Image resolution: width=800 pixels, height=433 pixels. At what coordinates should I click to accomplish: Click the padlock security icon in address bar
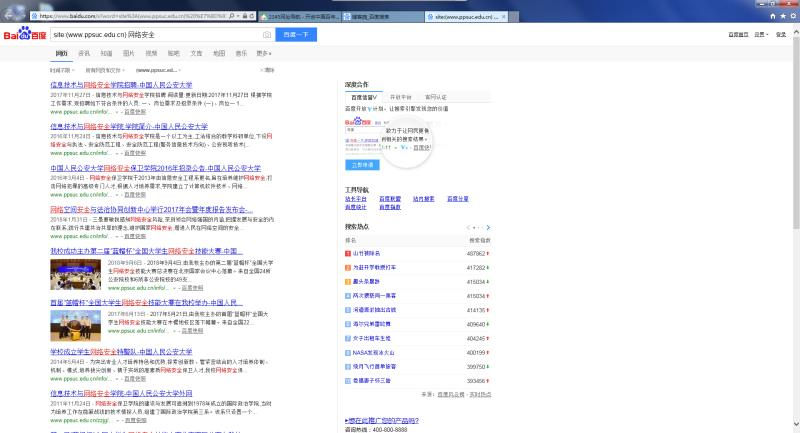tap(245, 16)
